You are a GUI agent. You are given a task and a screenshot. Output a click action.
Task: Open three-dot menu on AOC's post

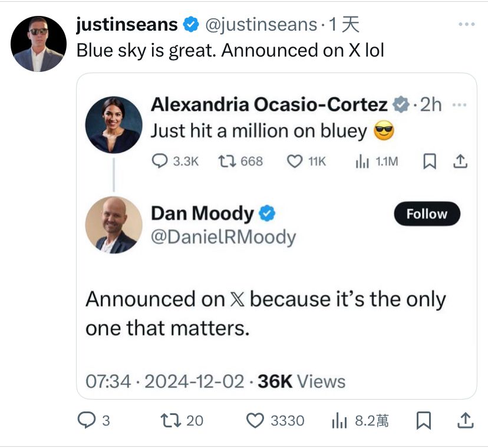458,105
